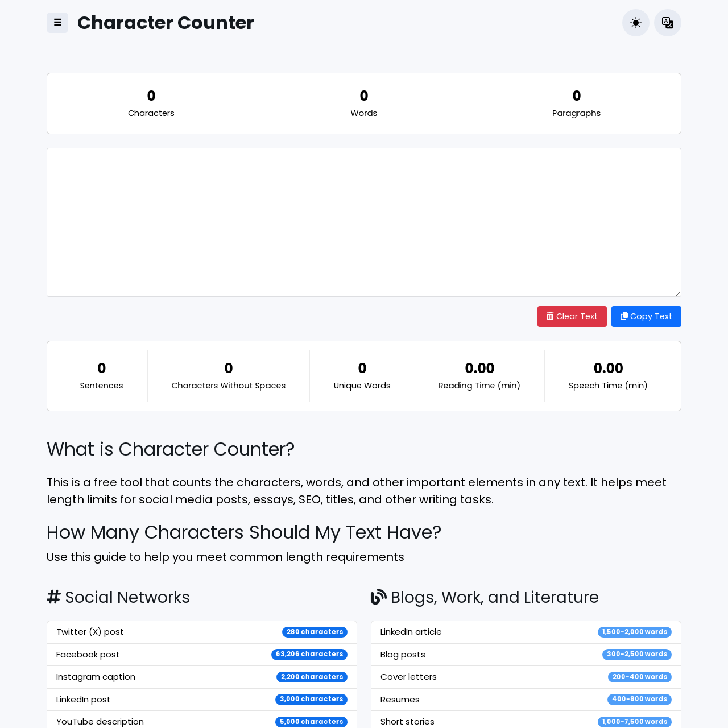Click the 1,500-2,000 words badge
The image size is (728, 728).
pyautogui.click(x=634, y=631)
